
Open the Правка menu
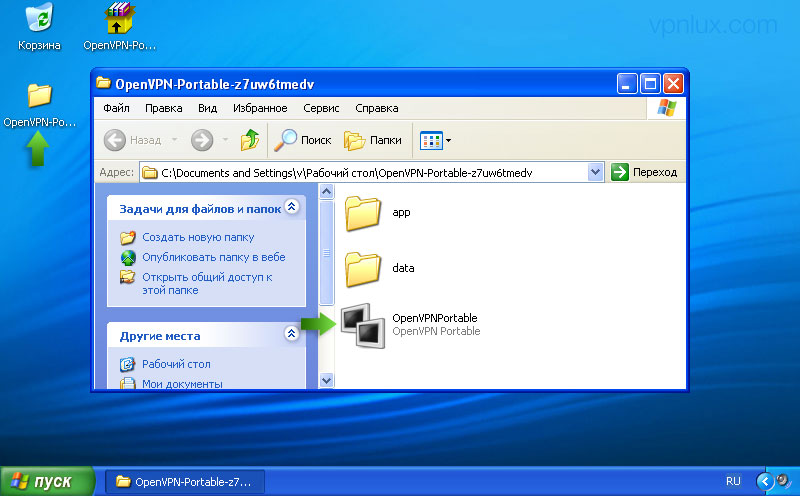164,108
